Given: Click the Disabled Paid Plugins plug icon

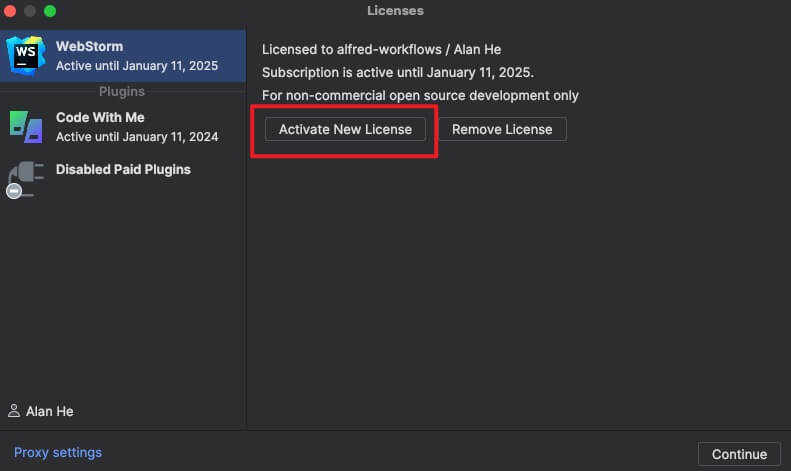Looking at the screenshot, I should 25,180.
